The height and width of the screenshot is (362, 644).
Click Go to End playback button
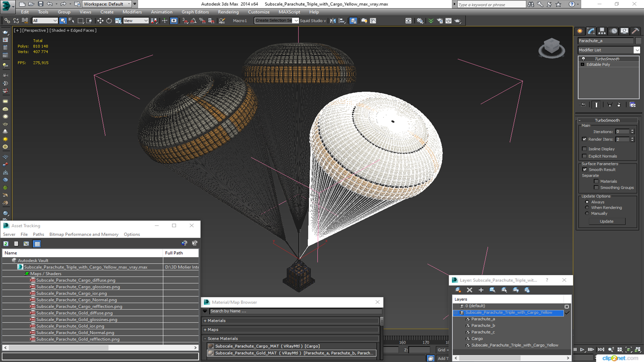click(601, 350)
